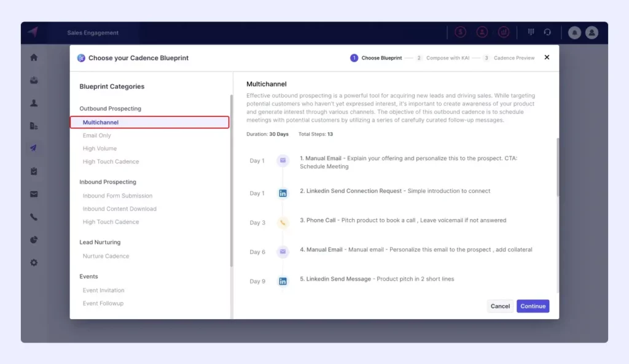Click the Inbound Prospecting category heading
Viewport: 629px width, 364px height.
coord(108,182)
